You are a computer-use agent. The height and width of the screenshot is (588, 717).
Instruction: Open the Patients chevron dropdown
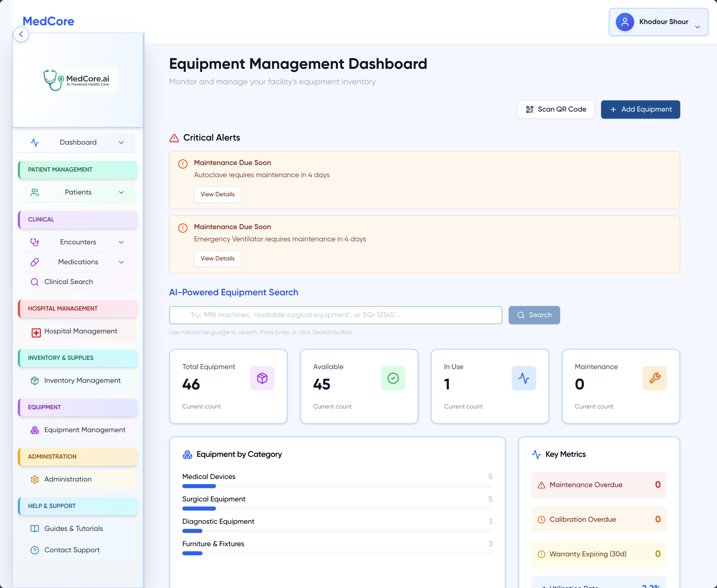click(x=121, y=192)
